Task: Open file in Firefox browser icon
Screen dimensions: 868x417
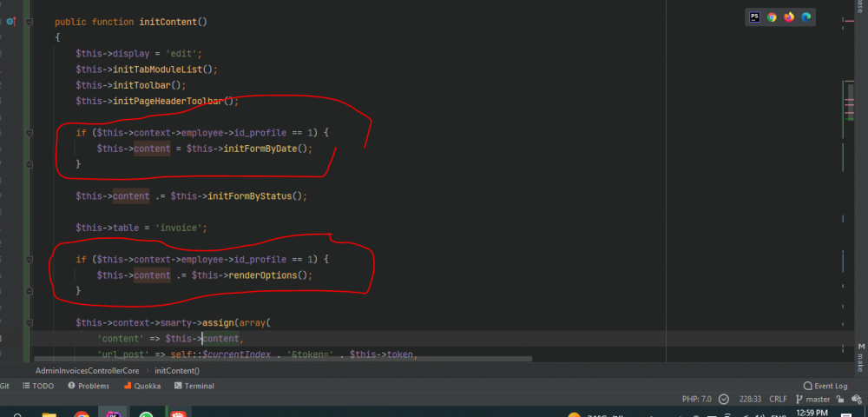Action: tap(789, 17)
